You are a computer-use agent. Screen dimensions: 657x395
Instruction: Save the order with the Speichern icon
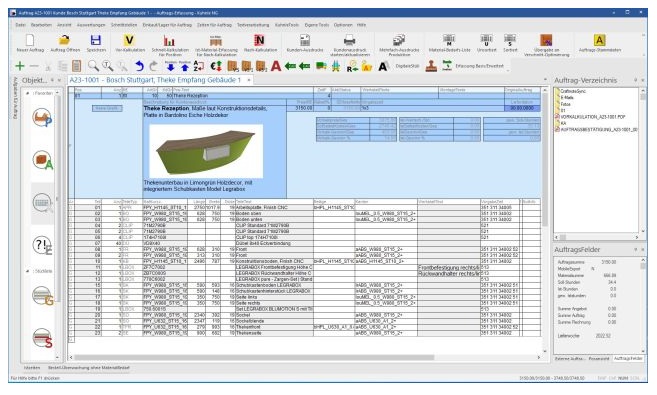click(x=96, y=44)
